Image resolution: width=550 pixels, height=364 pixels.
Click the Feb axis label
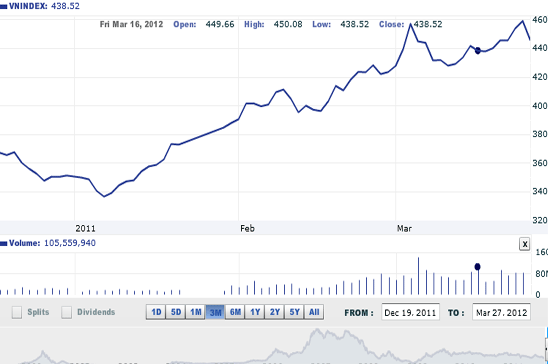tap(247, 229)
